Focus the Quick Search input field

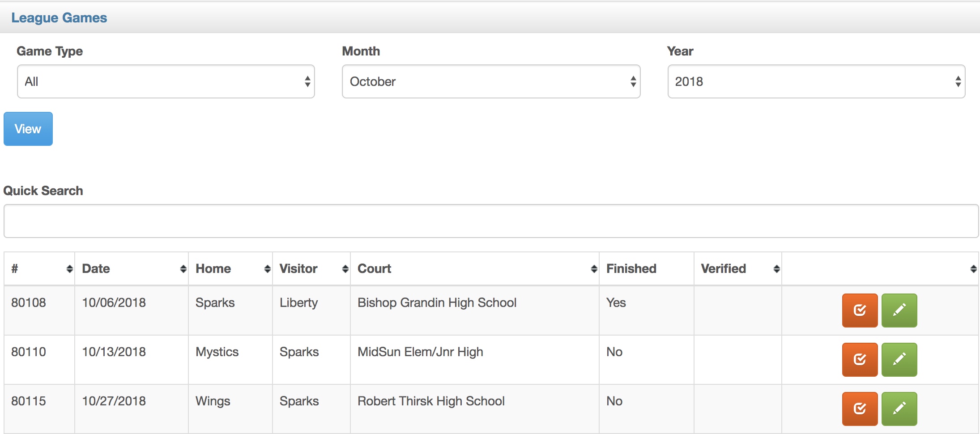coord(491,221)
